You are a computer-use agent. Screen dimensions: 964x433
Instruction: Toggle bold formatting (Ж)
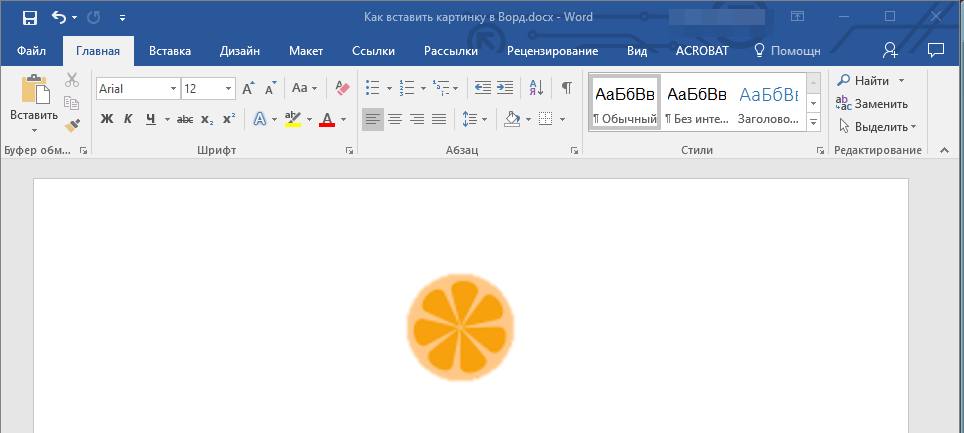(x=107, y=119)
